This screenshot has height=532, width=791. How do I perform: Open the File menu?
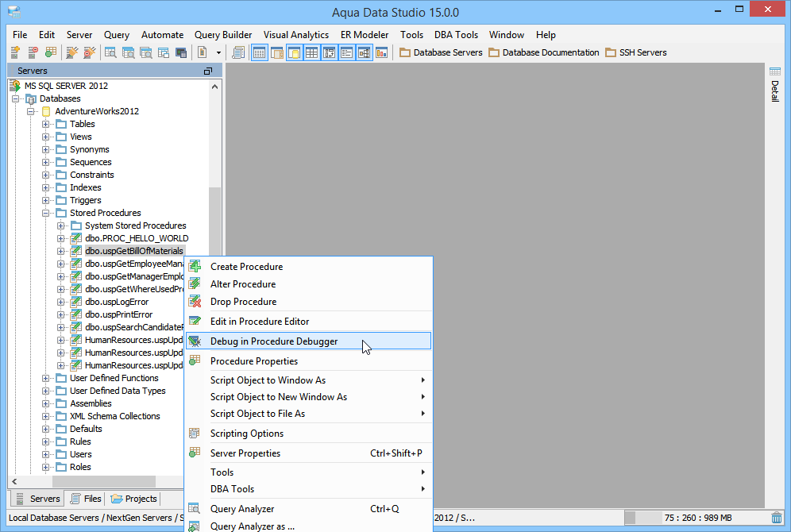(20, 35)
